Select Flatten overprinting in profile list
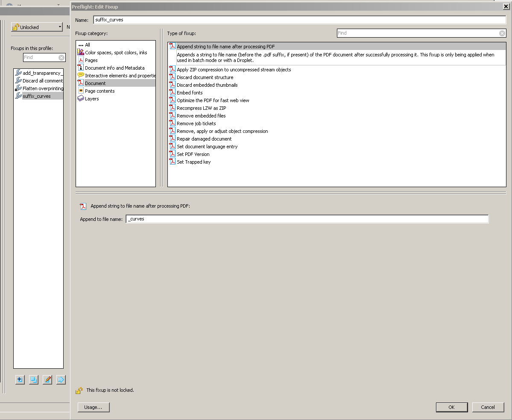 click(x=38, y=88)
